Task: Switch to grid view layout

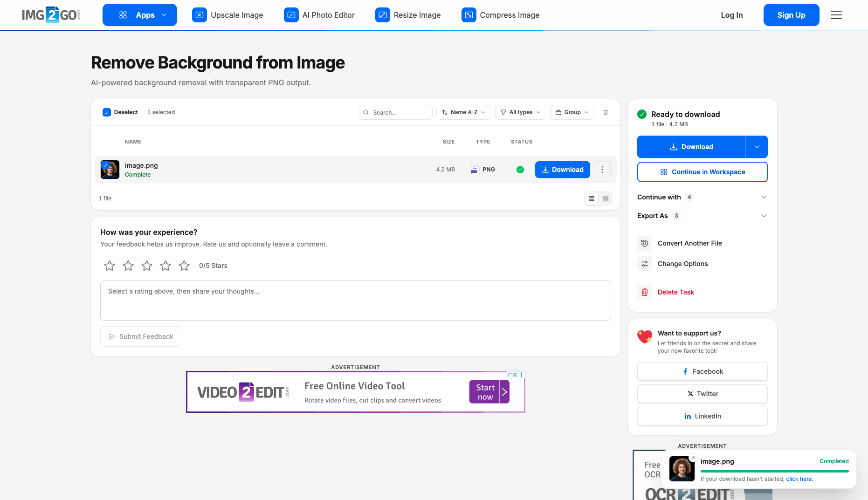Action: (606, 199)
